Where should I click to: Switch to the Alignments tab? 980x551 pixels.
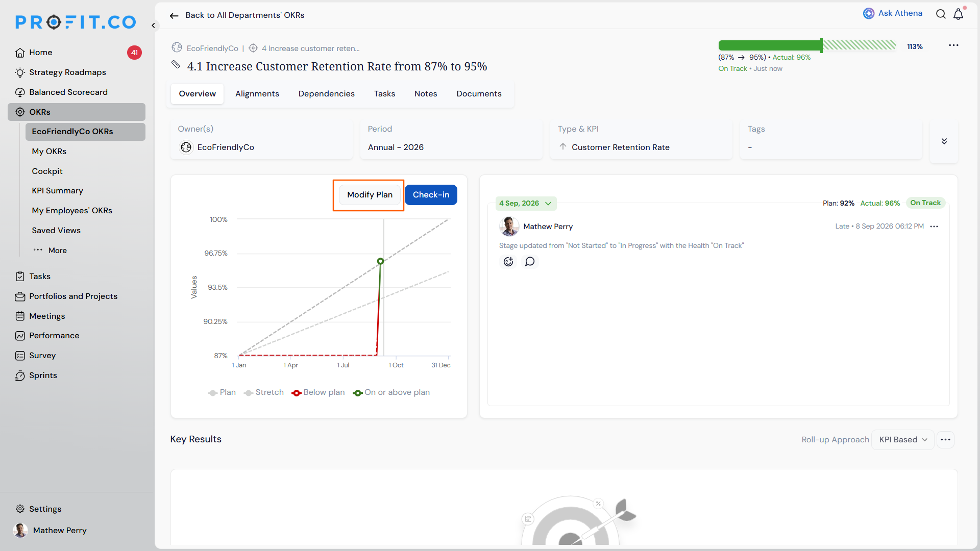click(257, 94)
